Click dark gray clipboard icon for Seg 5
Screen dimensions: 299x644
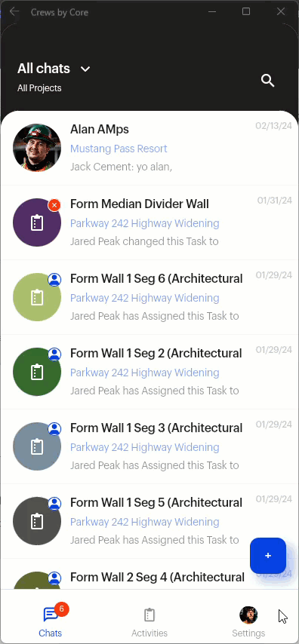pyautogui.click(x=37, y=522)
